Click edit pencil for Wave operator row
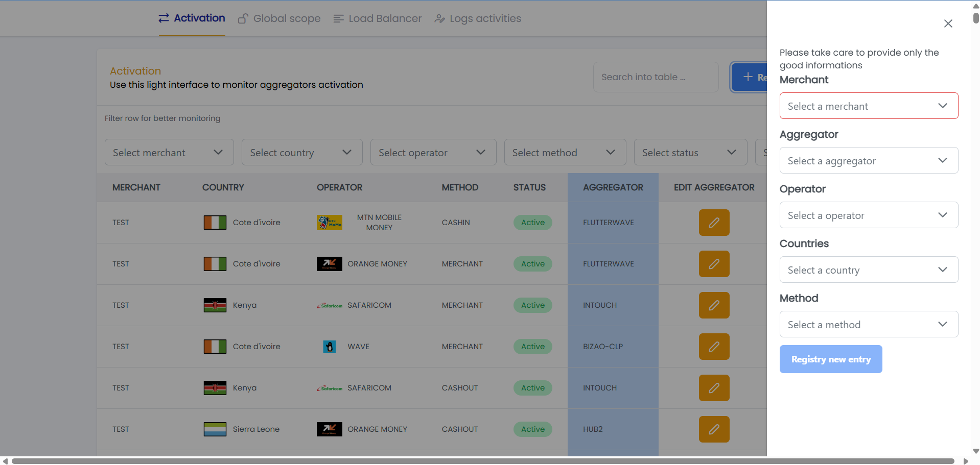 (714, 347)
